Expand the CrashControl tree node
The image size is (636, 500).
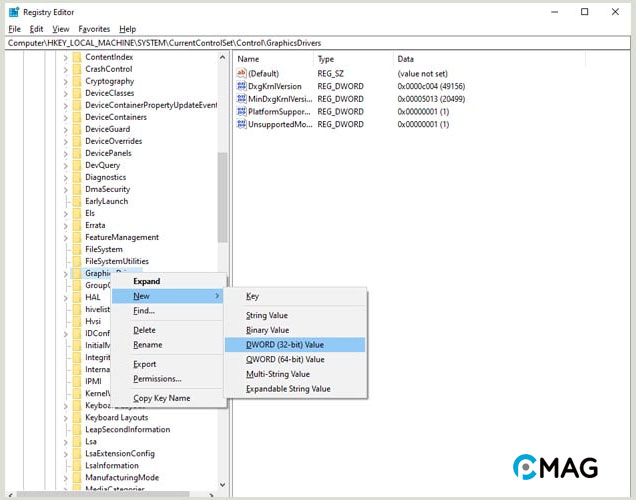[x=66, y=69]
